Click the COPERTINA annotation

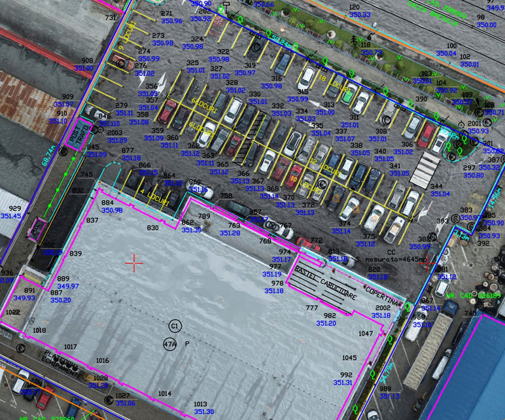(382, 296)
